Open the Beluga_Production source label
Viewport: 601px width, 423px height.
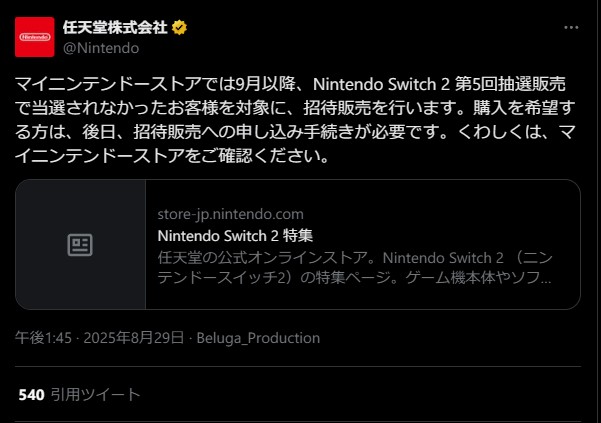pyautogui.click(x=259, y=338)
